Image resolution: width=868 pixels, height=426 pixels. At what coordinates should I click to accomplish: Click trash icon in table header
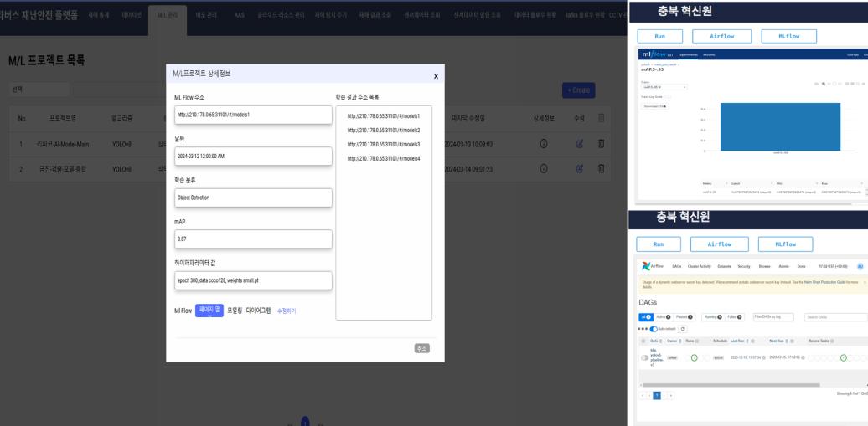pyautogui.click(x=602, y=118)
